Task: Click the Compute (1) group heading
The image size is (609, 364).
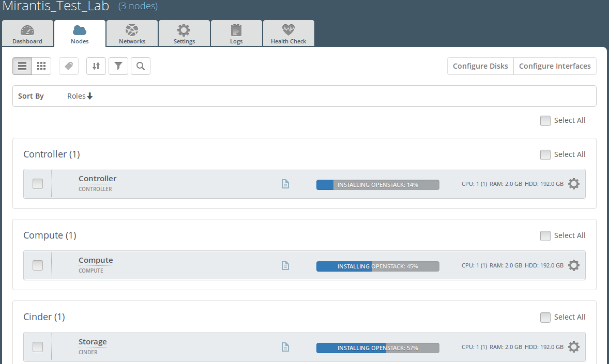Action: [x=50, y=235]
